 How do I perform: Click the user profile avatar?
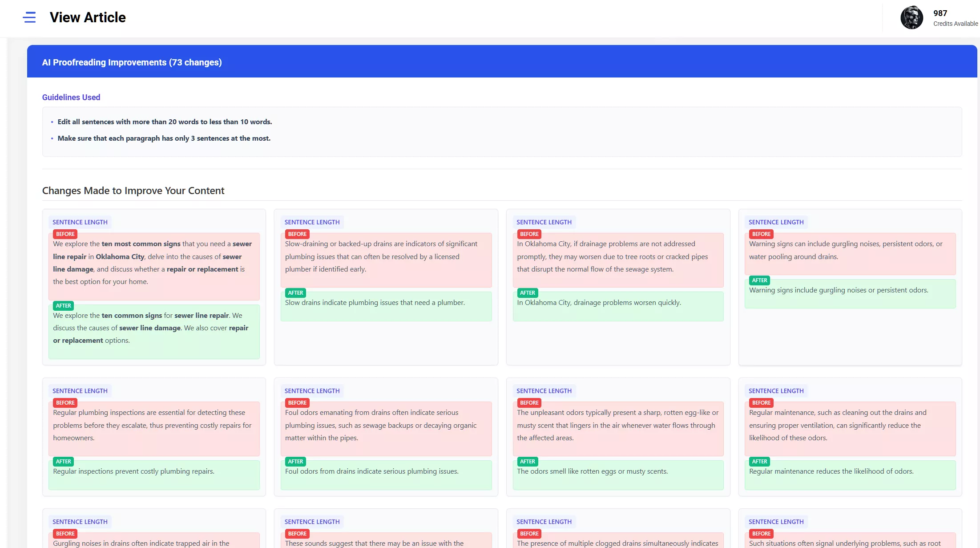tap(911, 18)
